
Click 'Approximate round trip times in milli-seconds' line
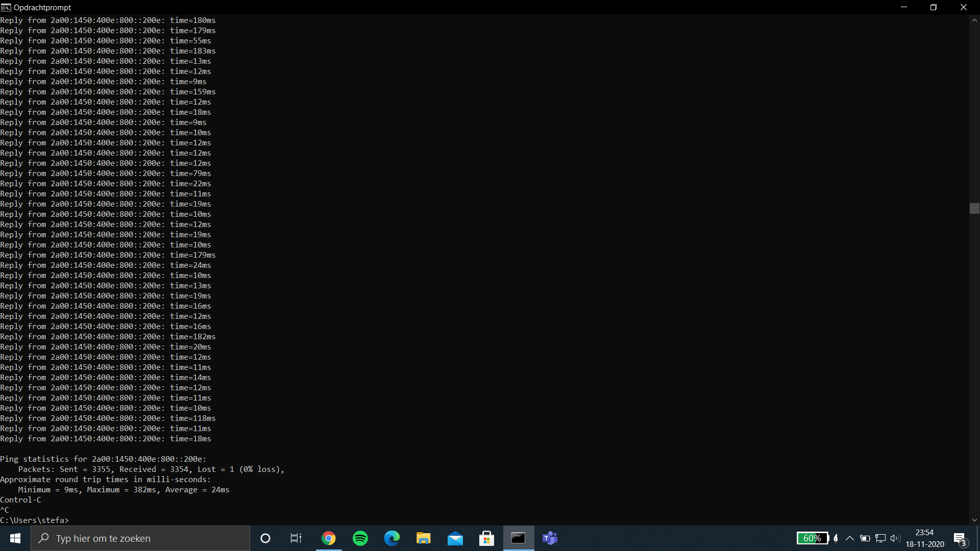(105, 480)
